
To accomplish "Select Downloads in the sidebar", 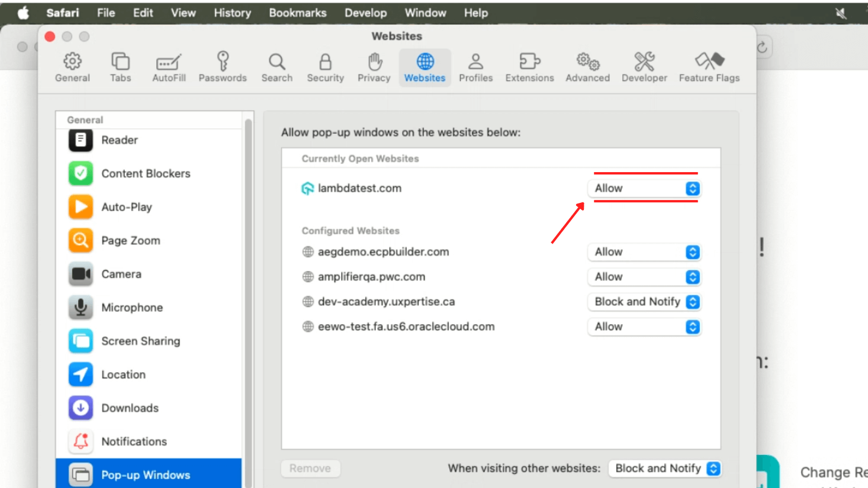I will tap(149, 408).
